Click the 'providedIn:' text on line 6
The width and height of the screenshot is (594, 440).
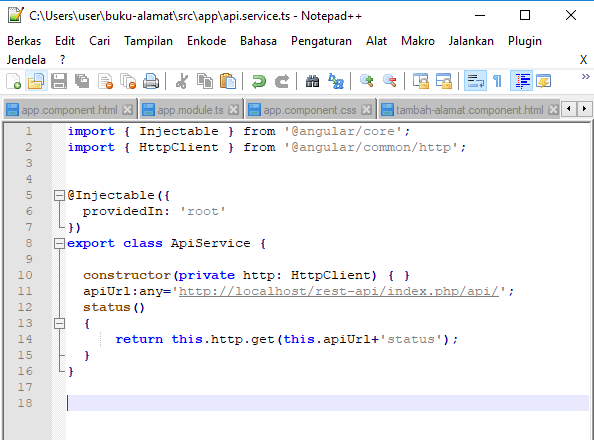(x=126, y=211)
